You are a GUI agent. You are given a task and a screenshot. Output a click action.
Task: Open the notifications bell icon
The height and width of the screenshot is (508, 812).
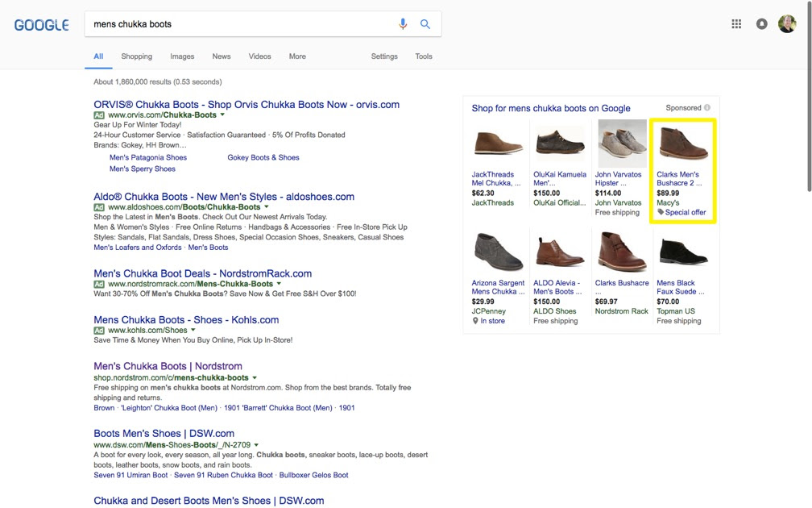pos(761,24)
